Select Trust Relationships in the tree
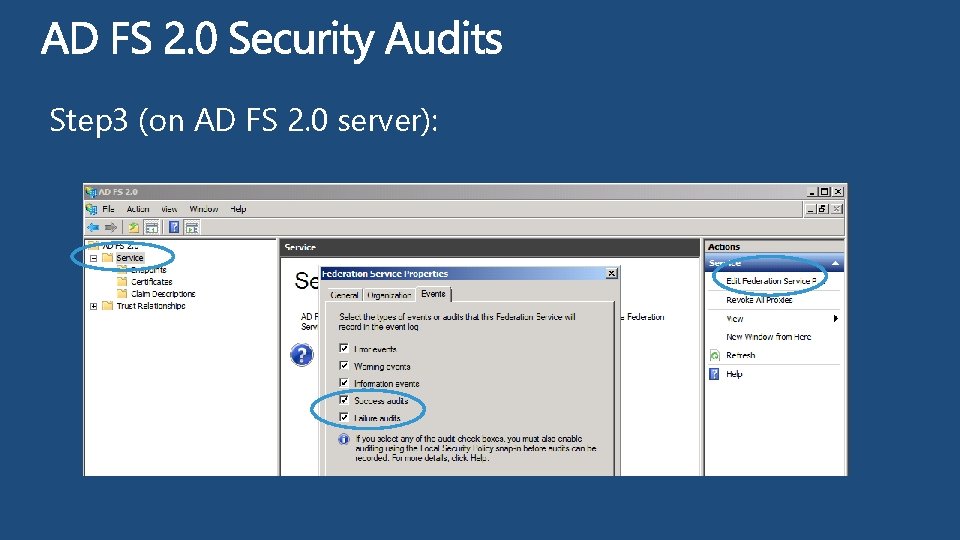The height and width of the screenshot is (540, 960). pyautogui.click(x=151, y=306)
